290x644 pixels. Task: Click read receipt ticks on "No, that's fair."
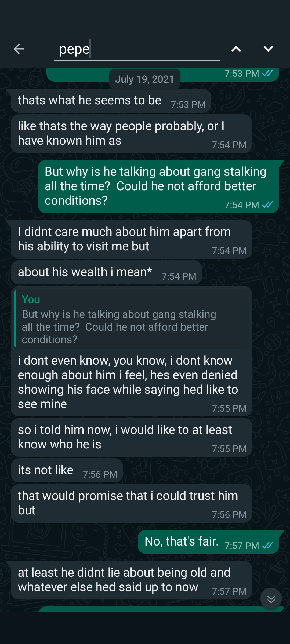[x=267, y=546]
